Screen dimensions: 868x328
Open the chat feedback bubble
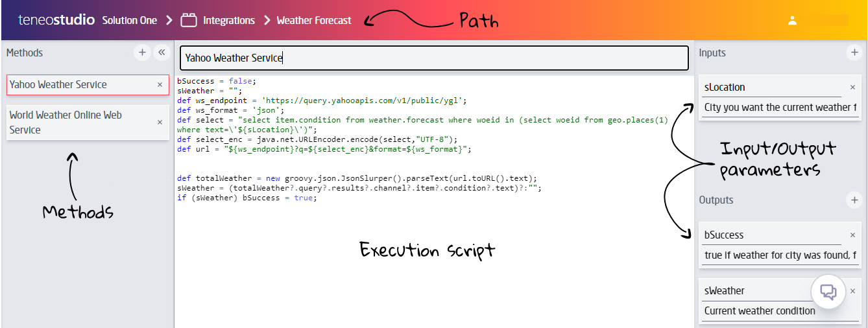(828, 292)
